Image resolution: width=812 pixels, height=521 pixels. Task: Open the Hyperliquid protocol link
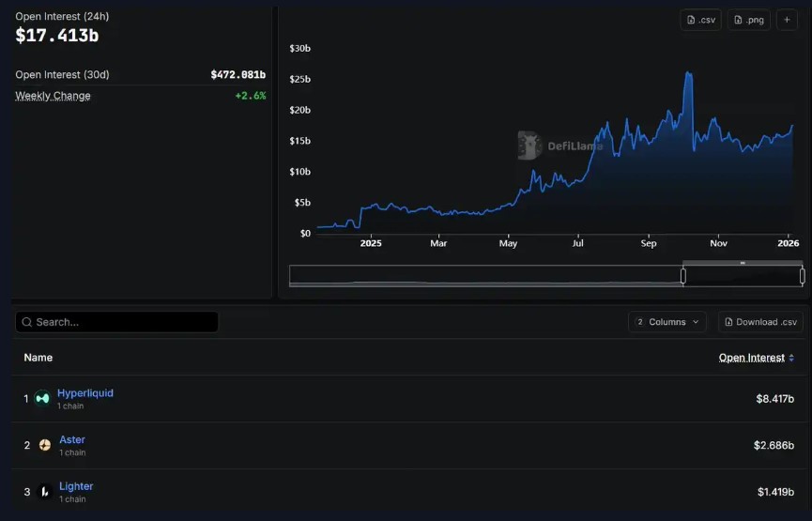(84, 393)
